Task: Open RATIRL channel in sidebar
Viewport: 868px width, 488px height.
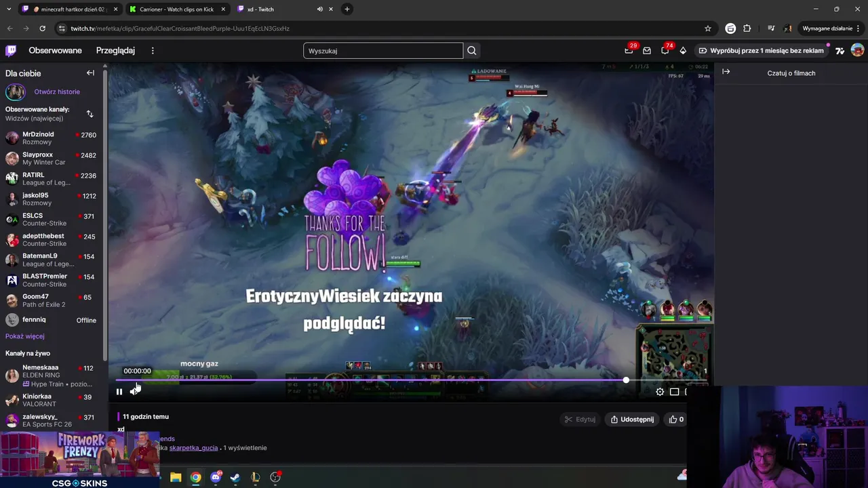Action: [x=52, y=179]
